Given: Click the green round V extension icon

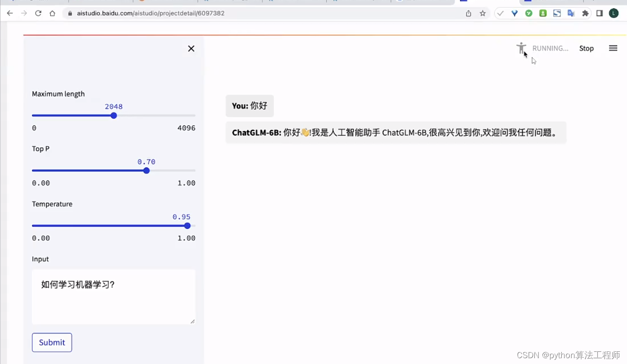Looking at the screenshot, I should (x=529, y=13).
